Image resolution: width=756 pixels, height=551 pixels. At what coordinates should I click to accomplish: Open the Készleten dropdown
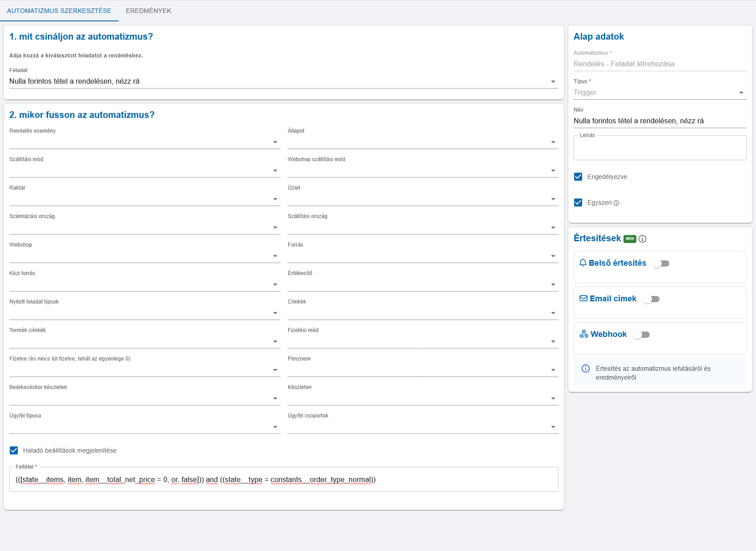coord(423,398)
